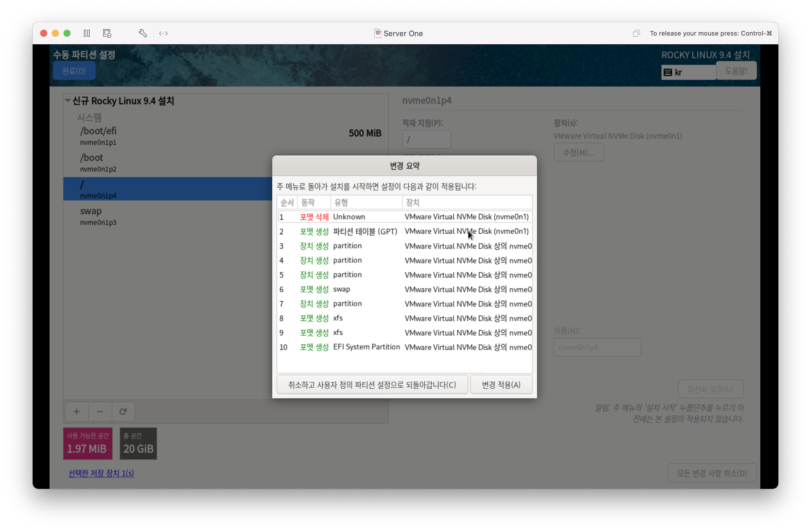Viewport: 811px width, 532px height.
Task: Click the minus remove partition icon
Action: coord(100,412)
